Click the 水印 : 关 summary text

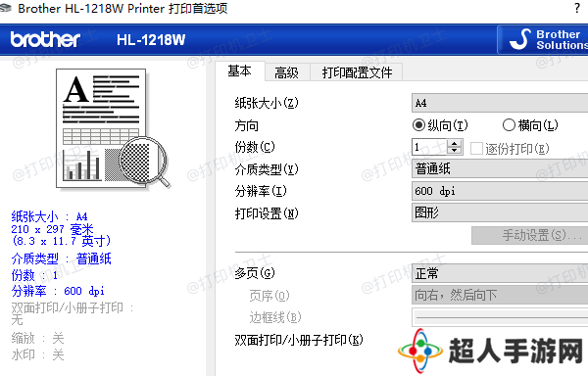[x=37, y=354]
